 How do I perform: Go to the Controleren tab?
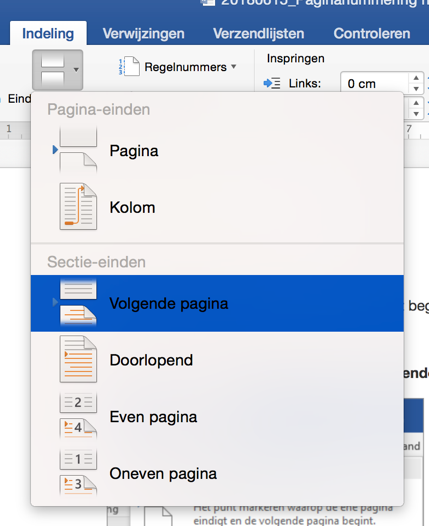click(372, 34)
